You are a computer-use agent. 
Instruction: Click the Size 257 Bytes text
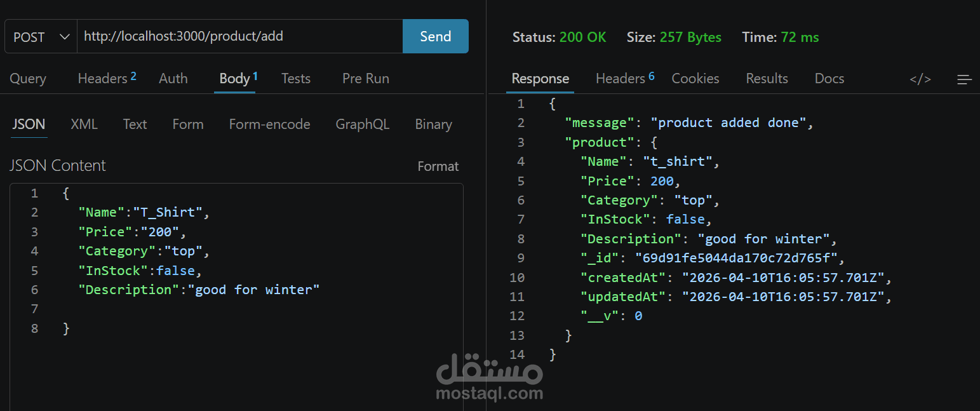(x=674, y=37)
